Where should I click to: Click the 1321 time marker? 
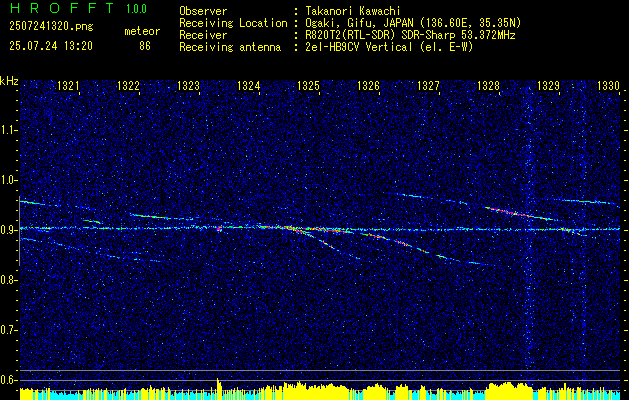pos(68,85)
